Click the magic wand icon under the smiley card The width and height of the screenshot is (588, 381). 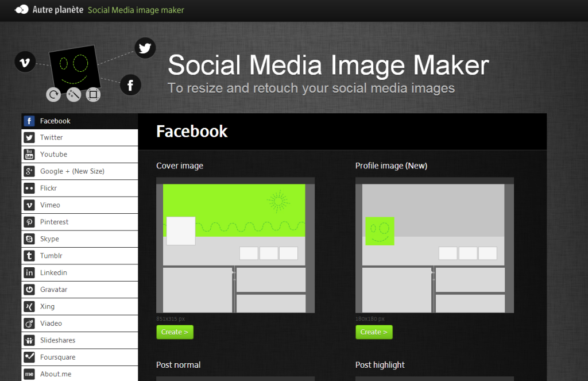[73, 95]
